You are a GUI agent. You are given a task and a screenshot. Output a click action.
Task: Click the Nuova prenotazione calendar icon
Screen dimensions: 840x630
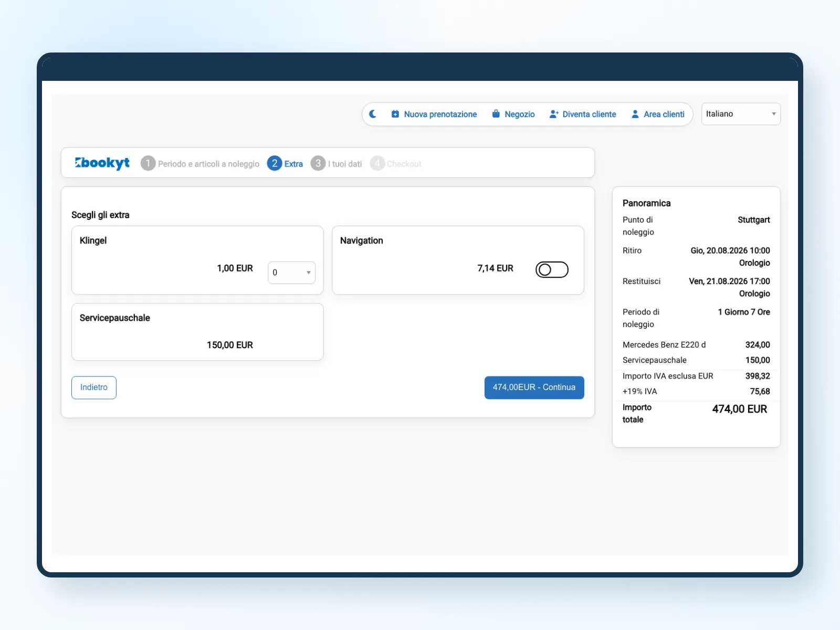click(395, 114)
